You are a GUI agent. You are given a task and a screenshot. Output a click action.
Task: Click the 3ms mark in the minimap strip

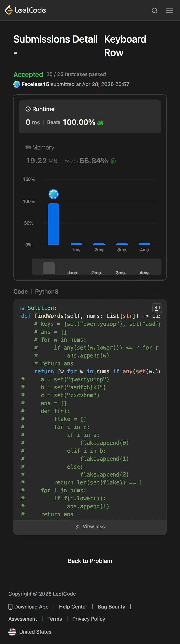pyautogui.click(x=120, y=273)
